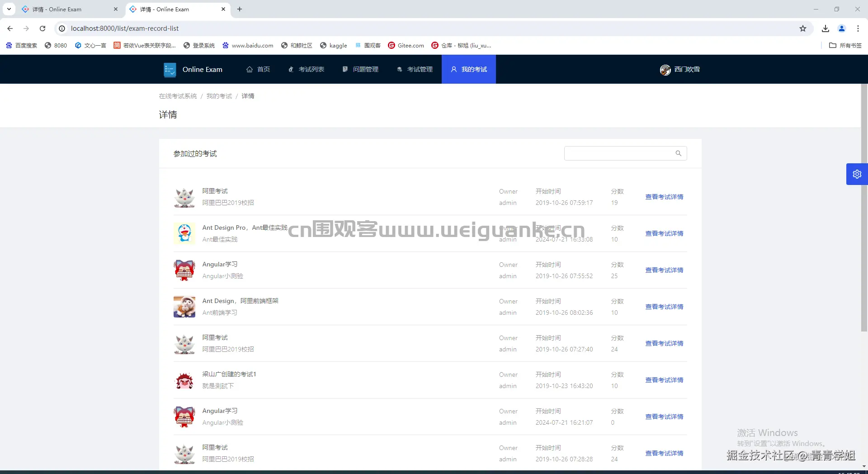Open kaggle bookmark

[334, 45]
